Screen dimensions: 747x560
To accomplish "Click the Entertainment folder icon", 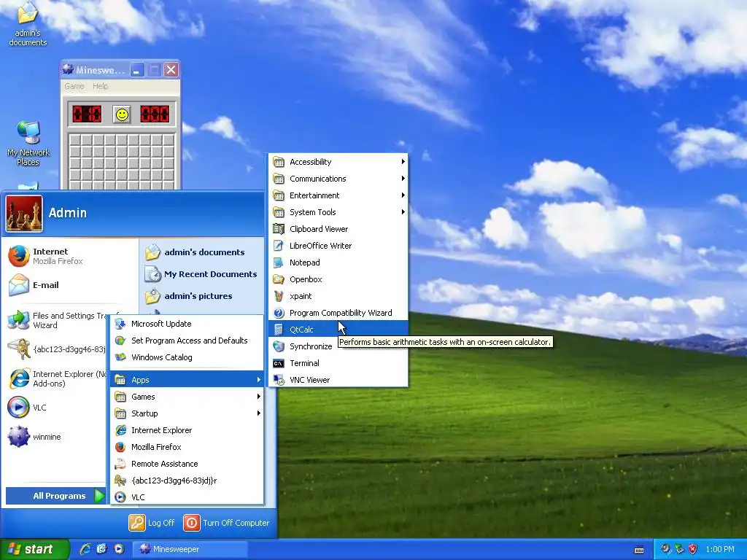I will click(279, 195).
